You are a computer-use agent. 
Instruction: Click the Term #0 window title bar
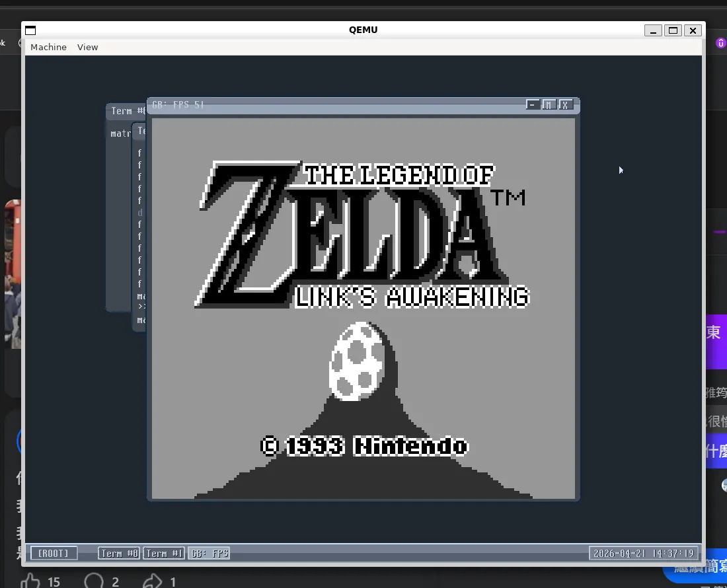point(126,111)
